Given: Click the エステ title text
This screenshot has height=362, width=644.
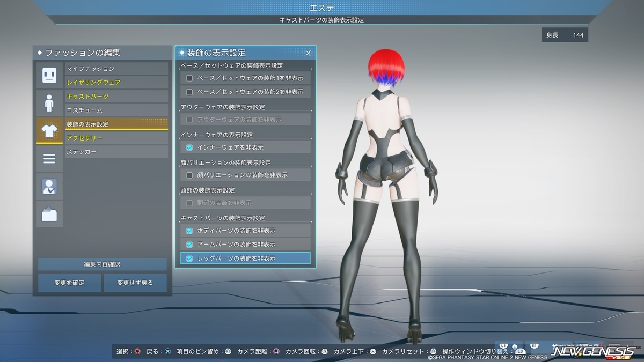Looking at the screenshot, I should (x=322, y=7).
